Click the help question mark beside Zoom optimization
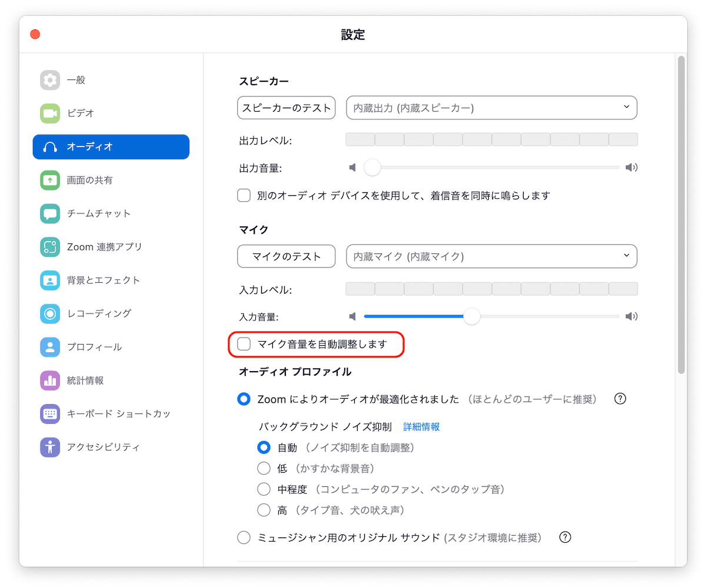Screen dimensions: 706x588 (620, 399)
